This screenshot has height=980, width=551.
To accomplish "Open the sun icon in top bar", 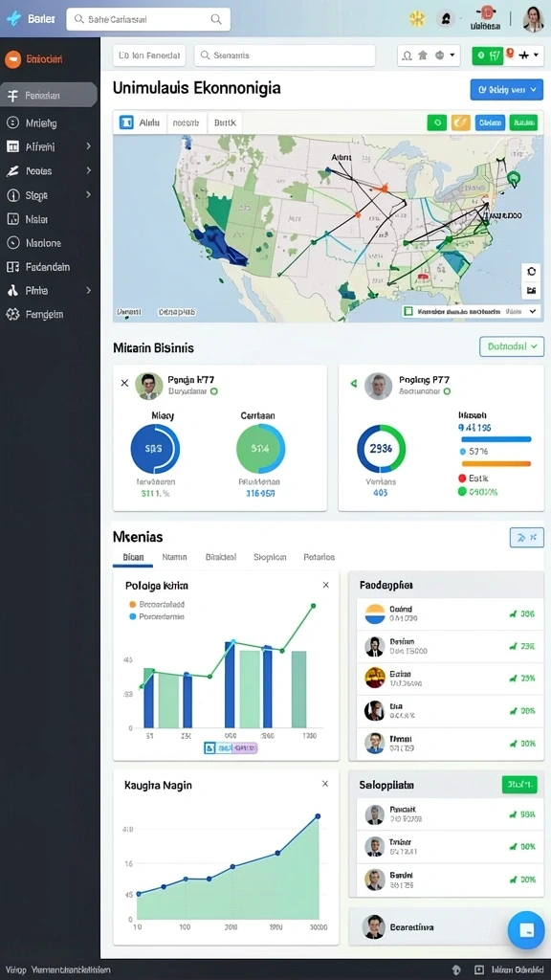I will 417,19.
